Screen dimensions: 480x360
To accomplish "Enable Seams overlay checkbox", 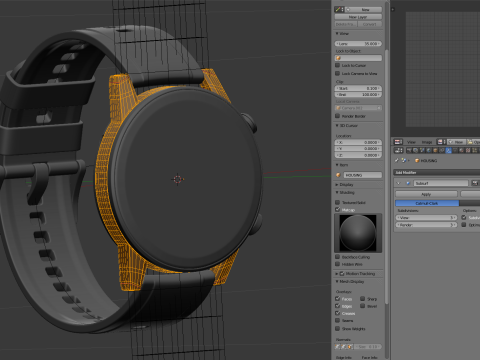I will pos(337,321).
